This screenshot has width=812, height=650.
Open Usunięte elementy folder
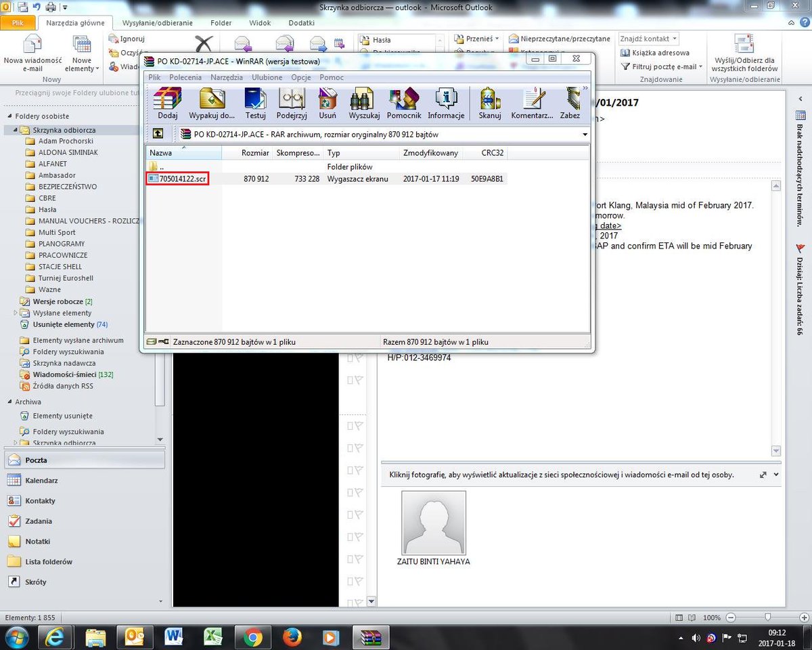tap(64, 324)
